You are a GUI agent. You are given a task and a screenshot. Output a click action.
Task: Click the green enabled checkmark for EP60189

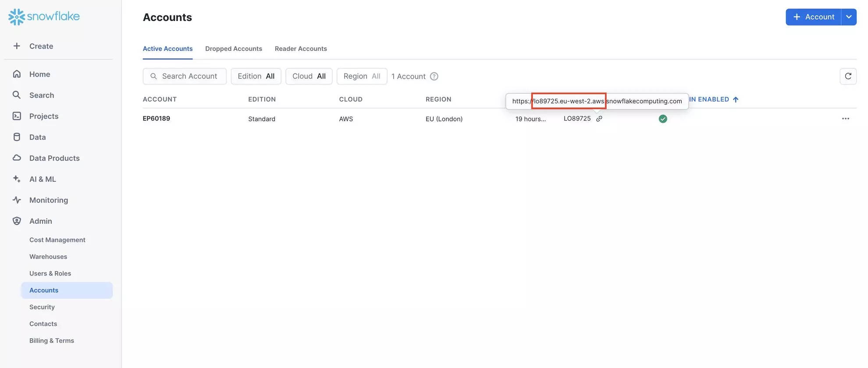click(x=663, y=119)
